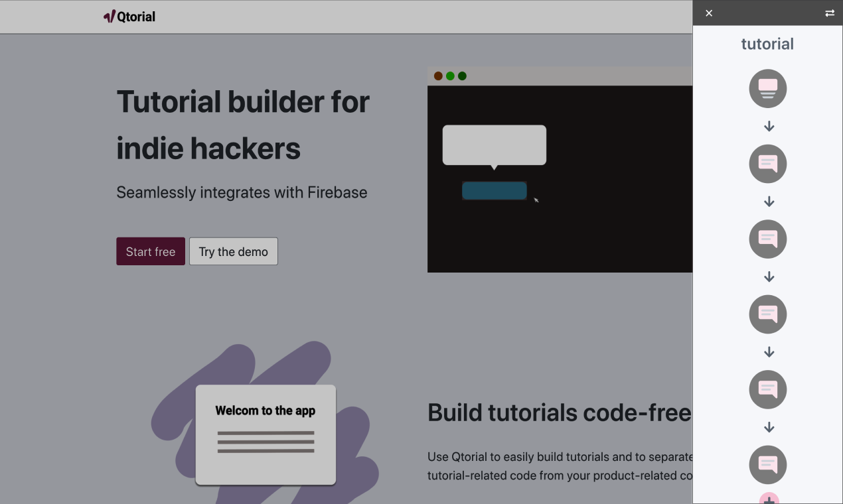Click the Start free button
The height and width of the screenshot is (504, 843).
point(151,251)
